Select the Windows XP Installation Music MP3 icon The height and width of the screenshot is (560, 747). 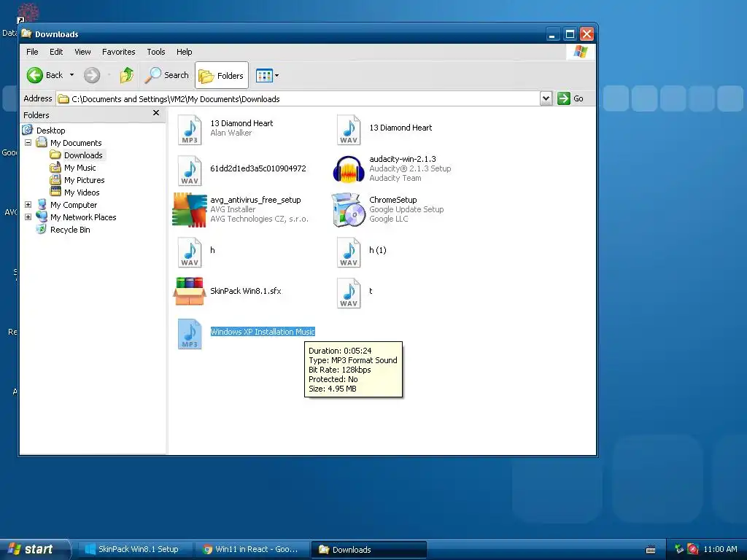tap(190, 334)
